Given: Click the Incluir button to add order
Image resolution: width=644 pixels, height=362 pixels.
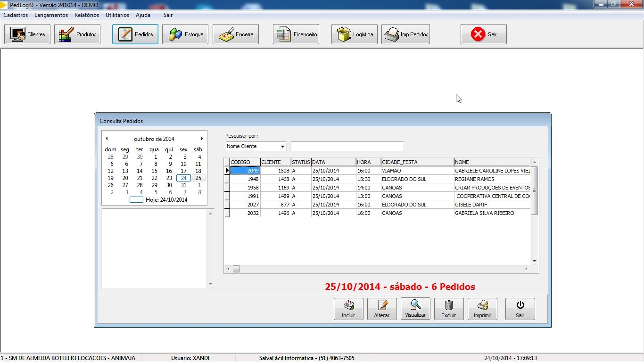Looking at the screenshot, I should 348,309.
